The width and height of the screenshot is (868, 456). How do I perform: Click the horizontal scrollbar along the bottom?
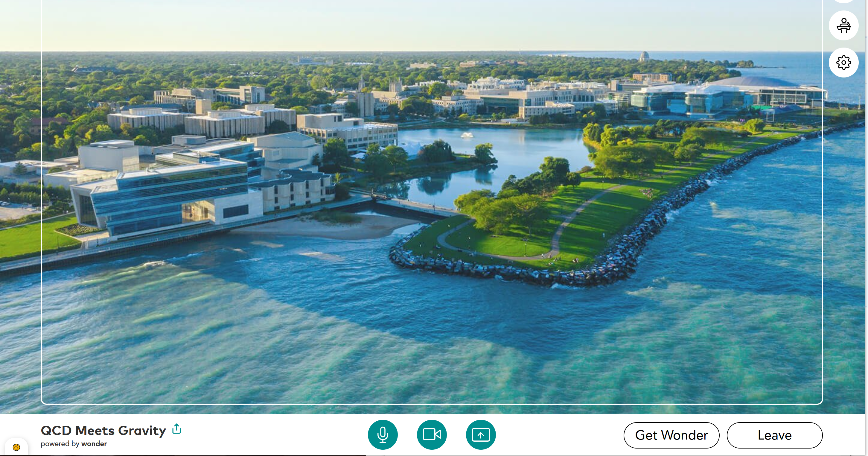(x=182, y=455)
